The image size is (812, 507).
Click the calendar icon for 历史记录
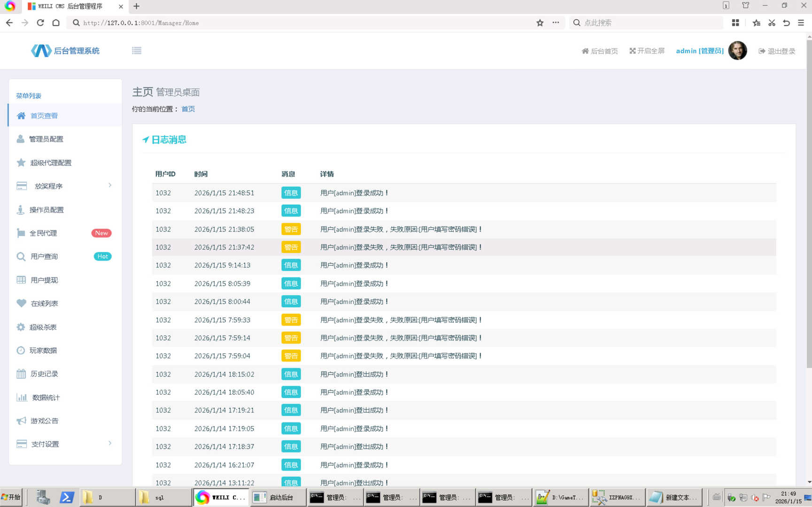(21, 374)
